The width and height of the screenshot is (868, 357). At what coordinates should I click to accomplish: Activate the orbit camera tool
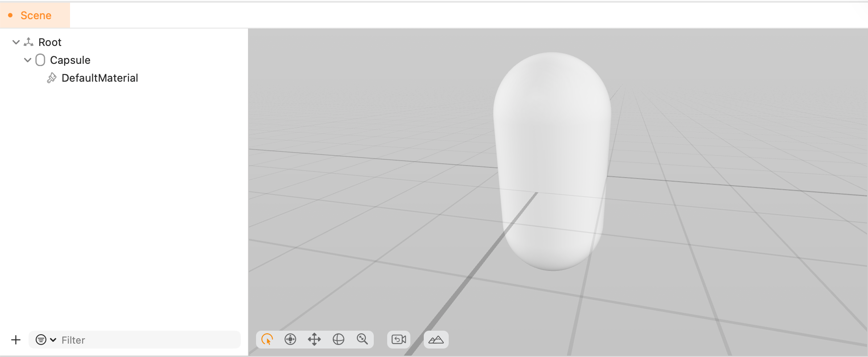coord(290,340)
